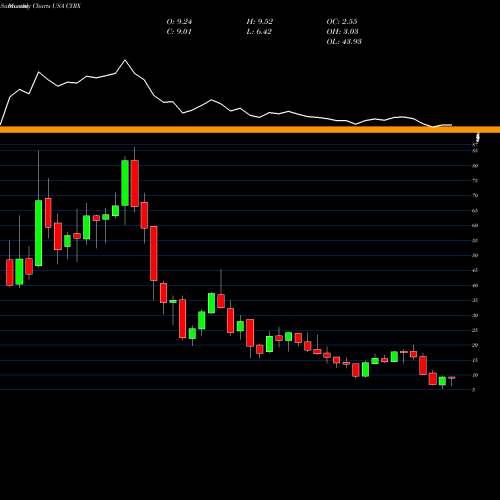
Task: Click the 60 price axis label
Action: (x=475, y=226)
